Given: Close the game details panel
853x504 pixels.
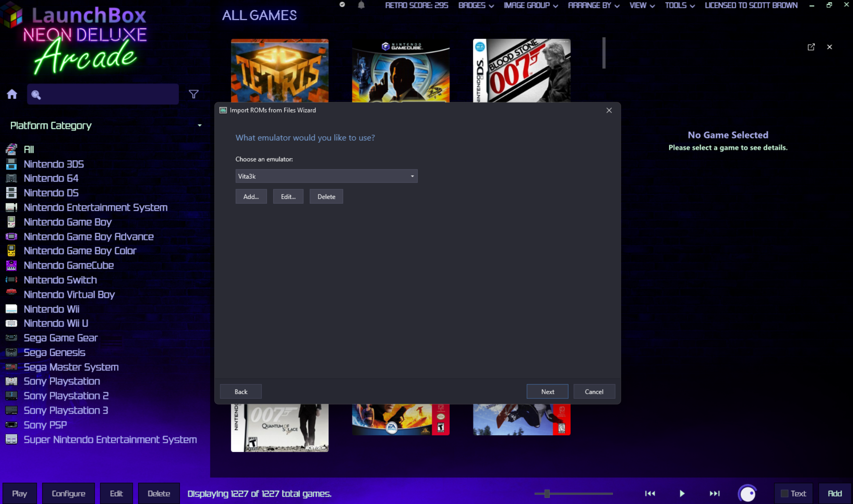Looking at the screenshot, I should pyautogui.click(x=829, y=47).
